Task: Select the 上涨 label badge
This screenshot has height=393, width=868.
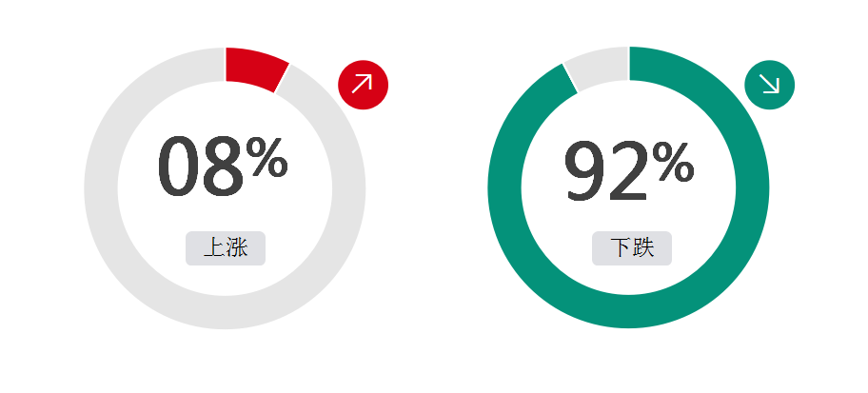Action: point(226,248)
